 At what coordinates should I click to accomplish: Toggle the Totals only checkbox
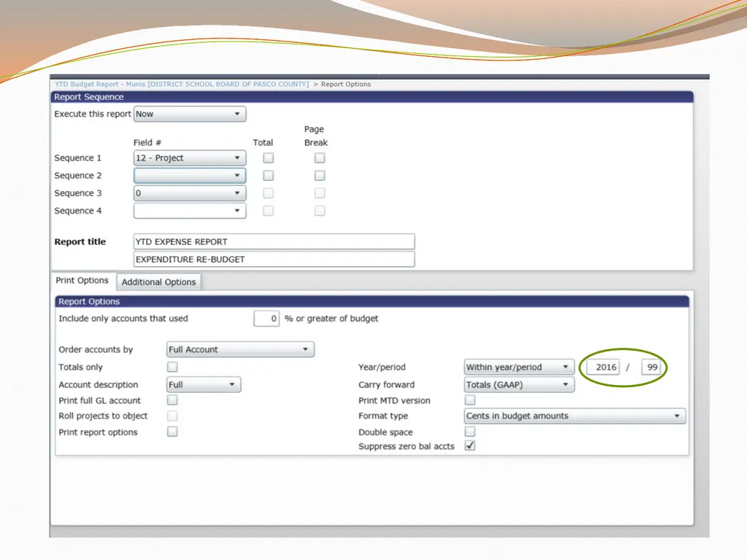(172, 367)
